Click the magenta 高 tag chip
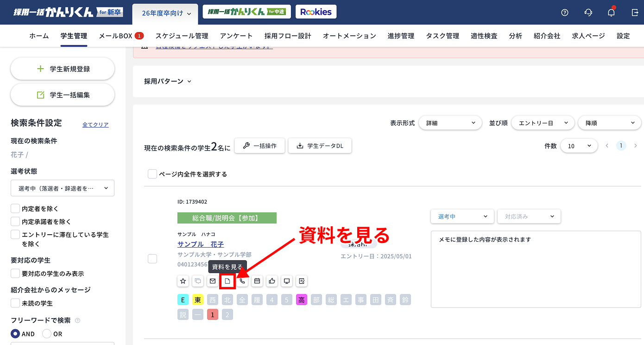The width and height of the screenshot is (644, 345). (x=302, y=300)
